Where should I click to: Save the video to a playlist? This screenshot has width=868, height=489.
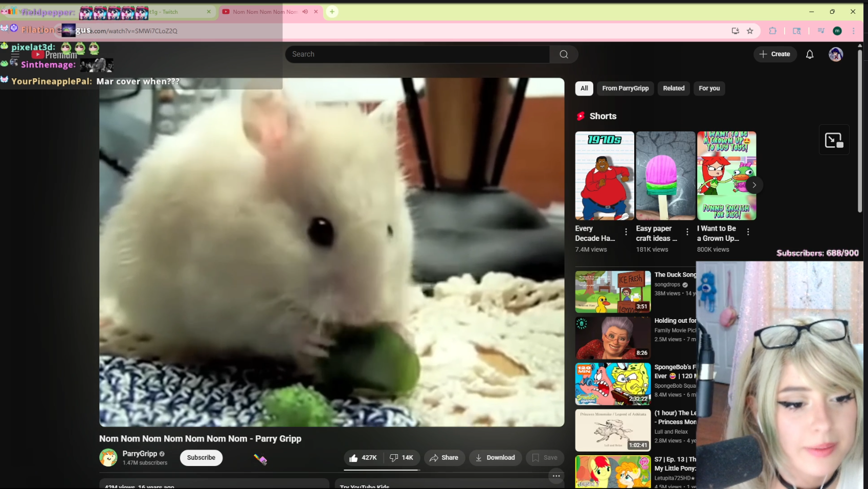tap(545, 458)
